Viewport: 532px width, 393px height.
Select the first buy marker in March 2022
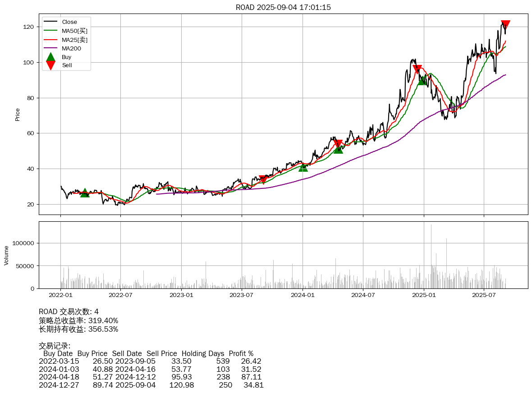pyautogui.click(x=85, y=193)
